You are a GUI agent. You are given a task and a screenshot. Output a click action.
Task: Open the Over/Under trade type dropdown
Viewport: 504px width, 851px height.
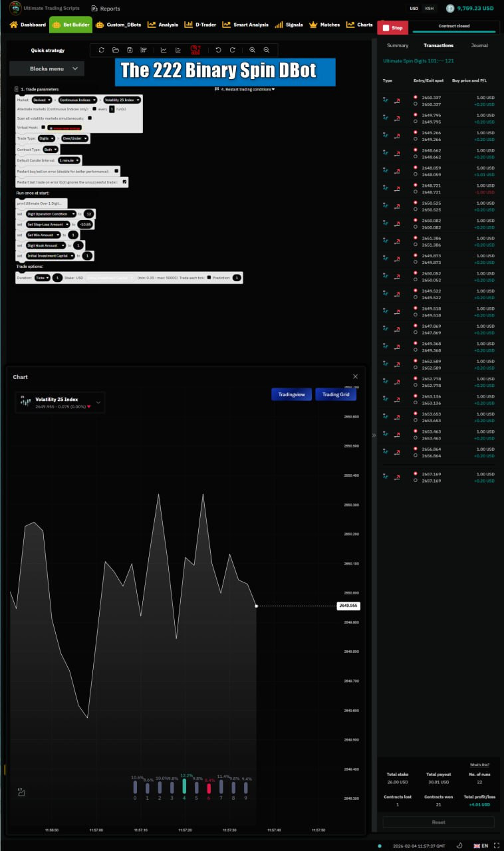[x=74, y=138]
